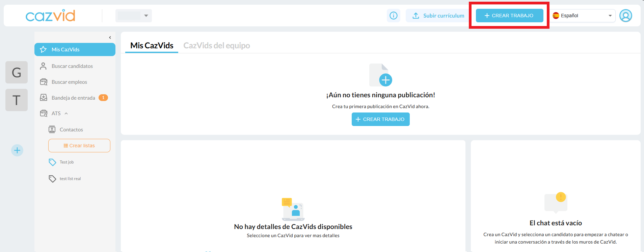Screen dimensions: 644x252
Task: Click the inbox tray icon
Action: click(44, 98)
